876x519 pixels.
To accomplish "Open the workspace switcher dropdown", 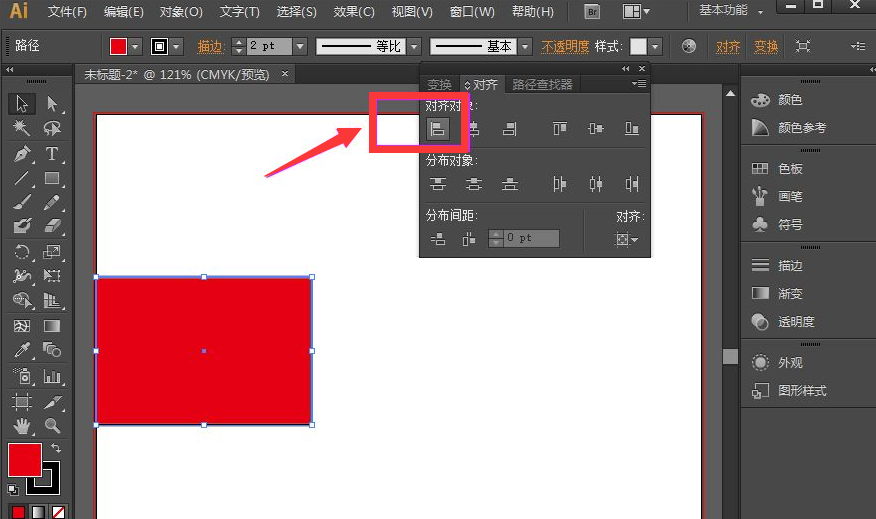I will [x=731, y=11].
